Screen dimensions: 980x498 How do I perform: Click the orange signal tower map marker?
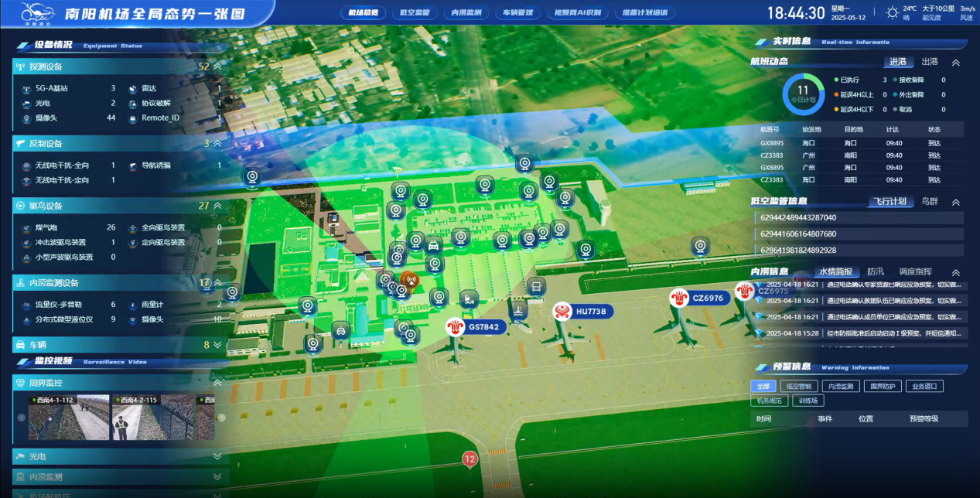410,281
